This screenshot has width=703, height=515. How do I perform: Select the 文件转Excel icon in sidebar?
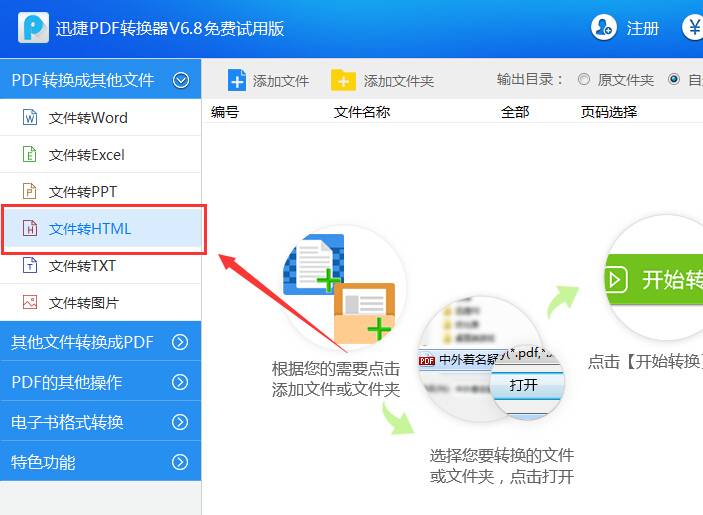pos(30,155)
